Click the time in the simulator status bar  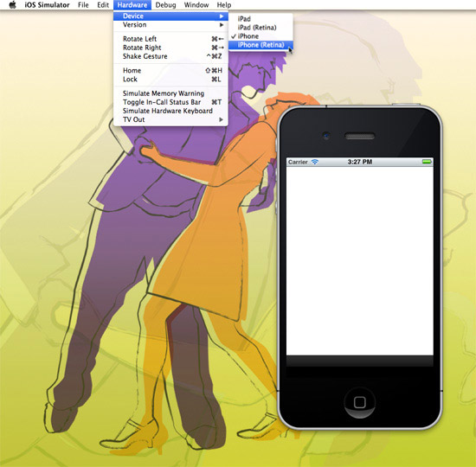tap(360, 162)
